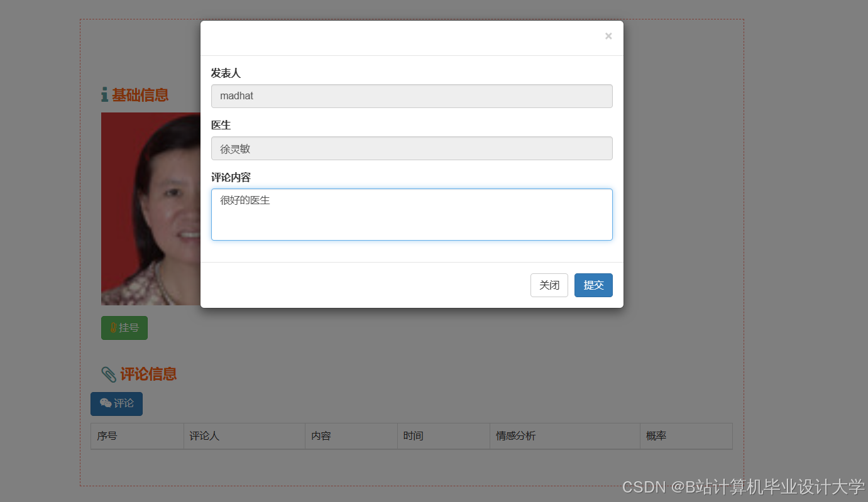Click the 发表人 field showing madhat
Viewport: 868px width, 502px height.
click(412, 96)
